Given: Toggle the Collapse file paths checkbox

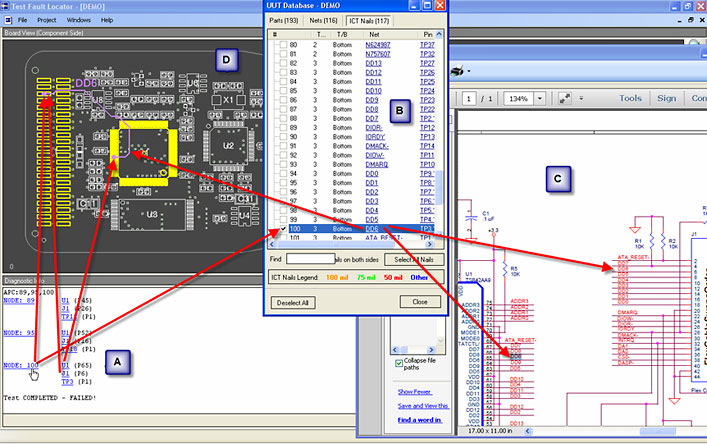Looking at the screenshot, I should [x=399, y=363].
